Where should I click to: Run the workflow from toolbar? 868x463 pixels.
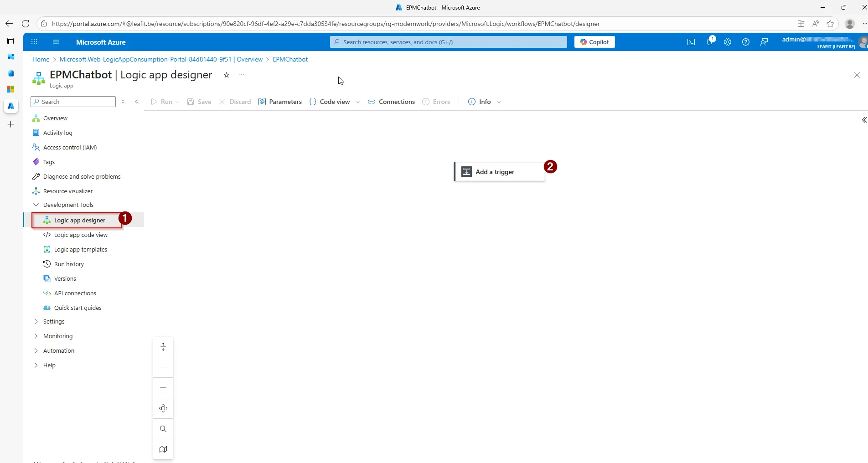tap(162, 102)
